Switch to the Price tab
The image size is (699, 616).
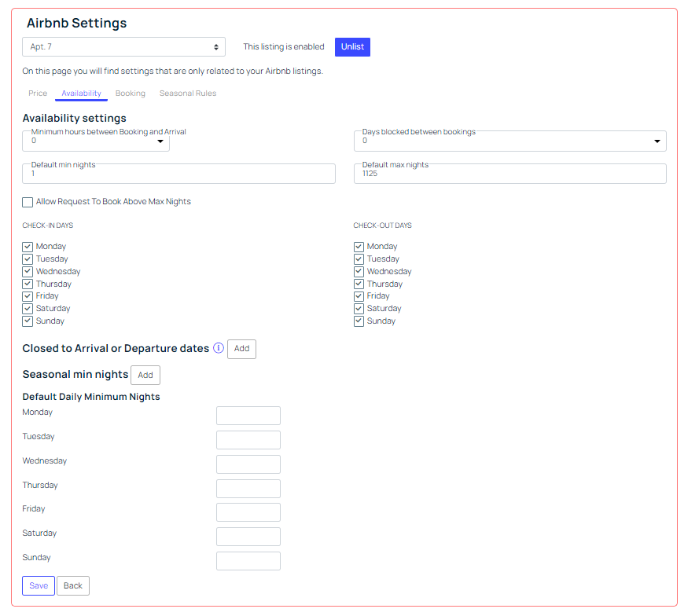tap(38, 93)
